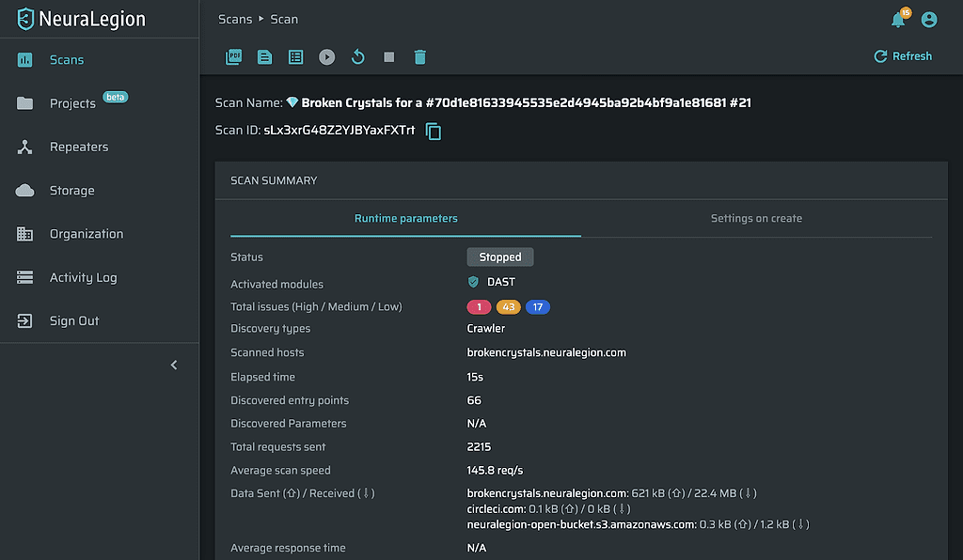Screen dimensions: 963x560
Task: Collapse the left sidebar with the chevron
Action: point(174,366)
